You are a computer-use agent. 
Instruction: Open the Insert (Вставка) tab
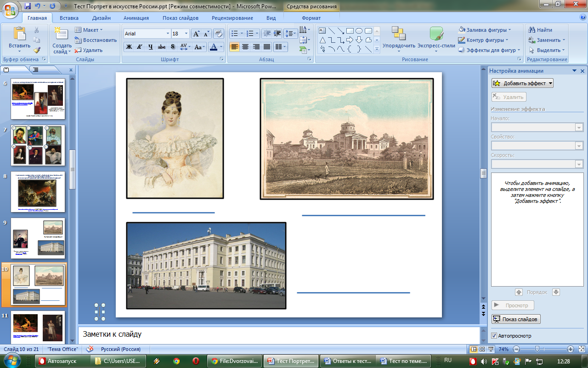click(x=69, y=18)
